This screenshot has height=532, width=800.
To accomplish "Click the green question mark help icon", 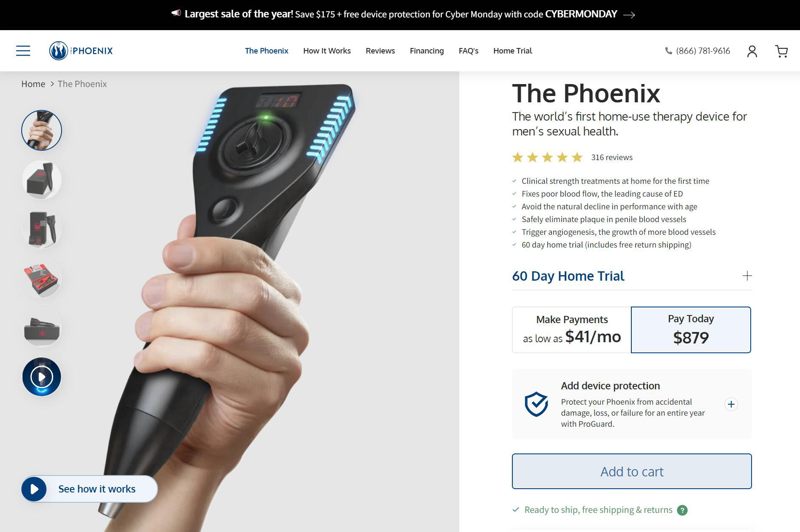I will (682, 510).
